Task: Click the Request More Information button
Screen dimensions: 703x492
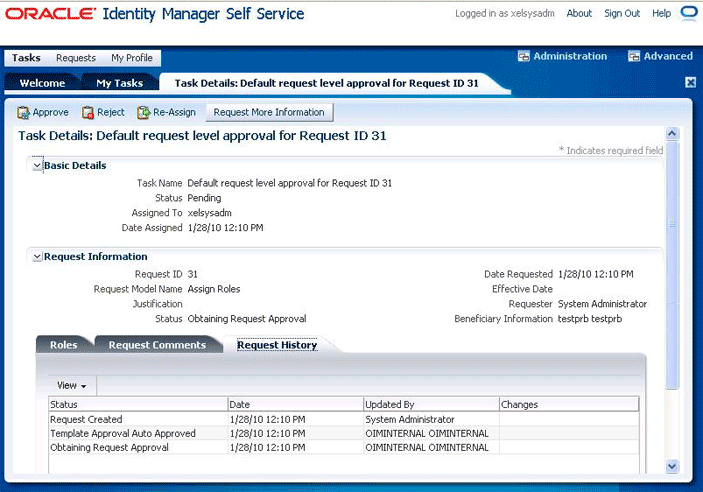Action: [269, 113]
